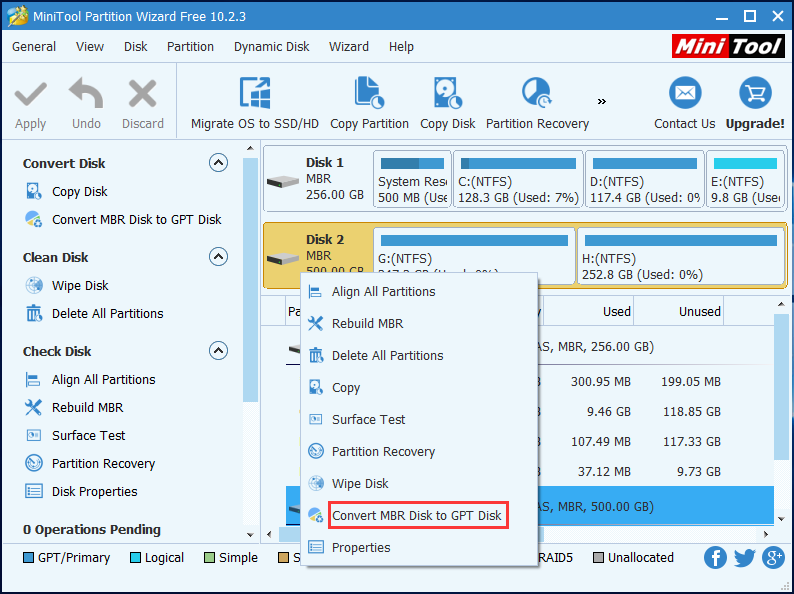Open the Disk menu
This screenshot has width=794, height=594.
(135, 47)
